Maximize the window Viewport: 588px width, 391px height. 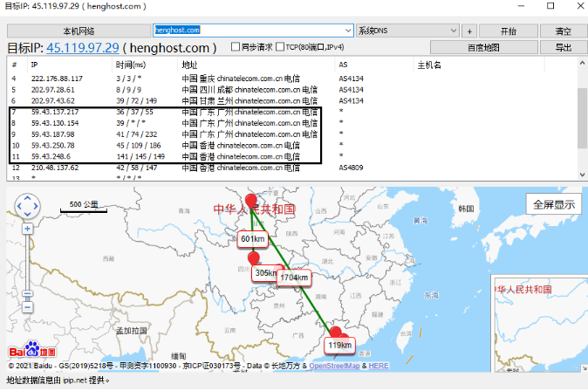pos(550,6)
